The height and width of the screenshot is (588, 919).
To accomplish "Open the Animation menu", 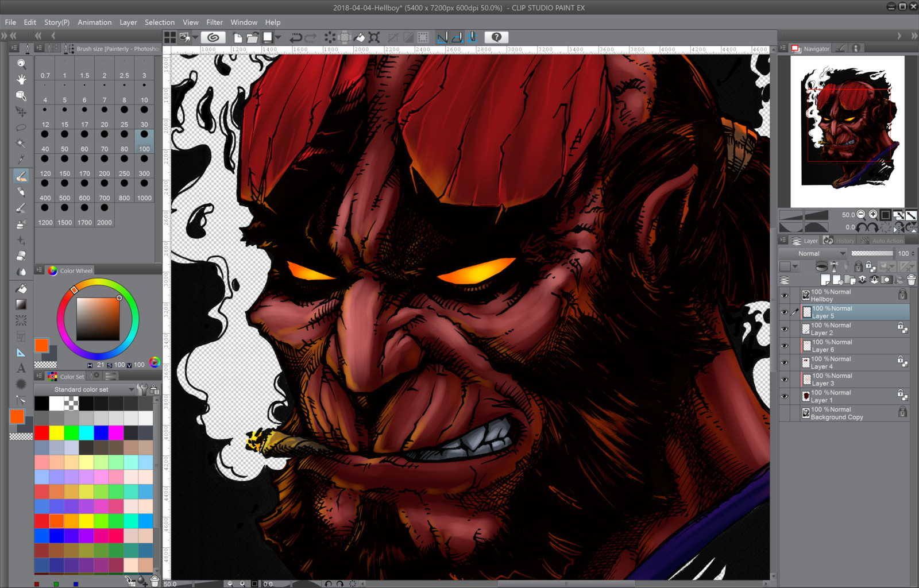I will (95, 22).
